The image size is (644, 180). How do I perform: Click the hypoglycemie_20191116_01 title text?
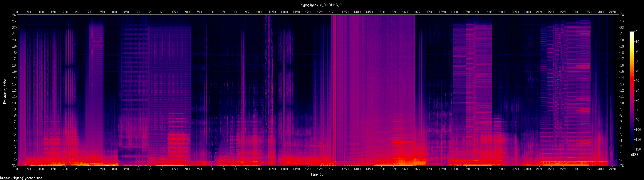point(322,5)
